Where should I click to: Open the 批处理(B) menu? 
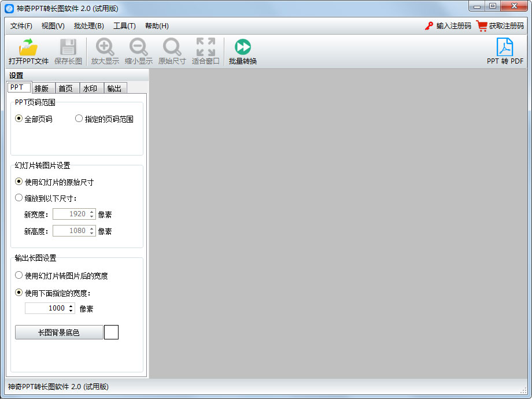(88, 26)
